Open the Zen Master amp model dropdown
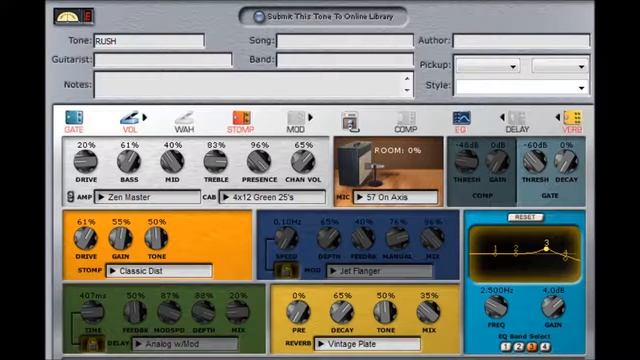 coord(148,197)
